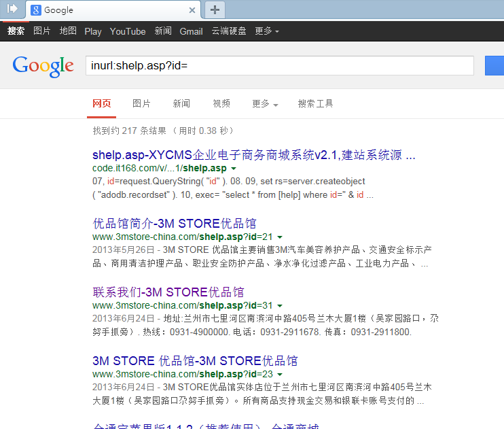Open Gmail from the top bar
The image size is (504, 429).
tap(191, 31)
